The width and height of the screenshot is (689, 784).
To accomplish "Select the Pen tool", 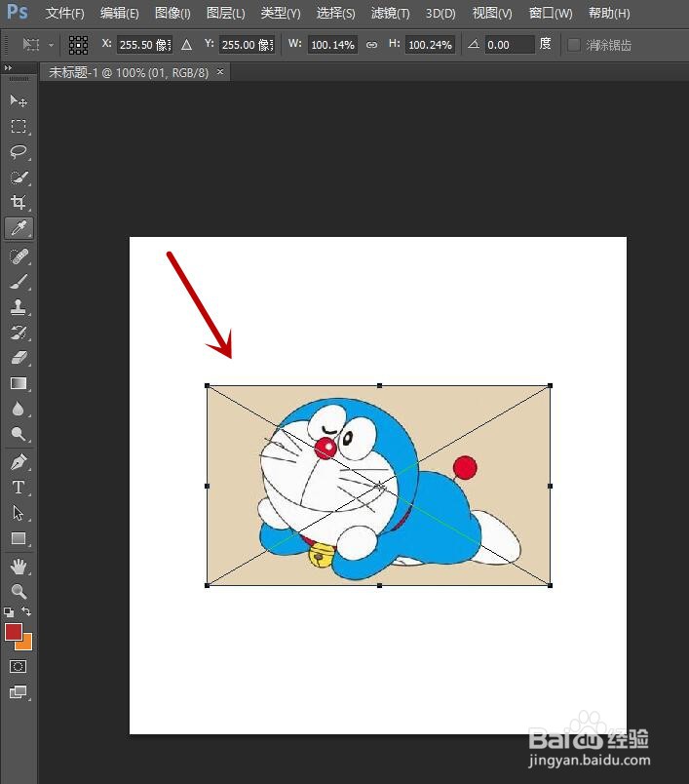I will [19, 462].
